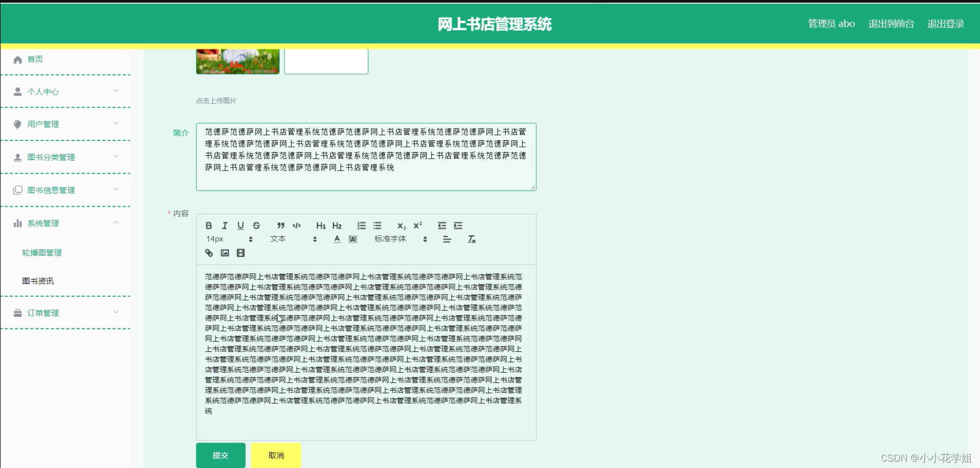Open the 文本 paragraph style dropdown
The image size is (980, 468).
[x=293, y=239]
